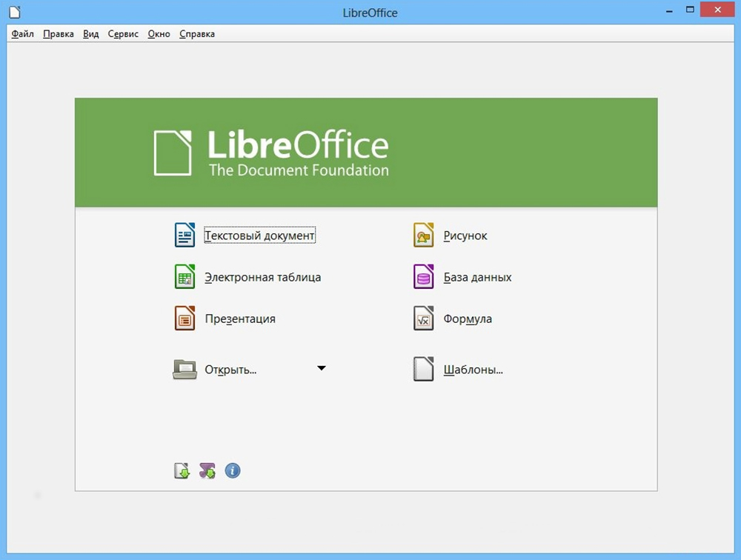Close the LibreOffice window

point(717,10)
